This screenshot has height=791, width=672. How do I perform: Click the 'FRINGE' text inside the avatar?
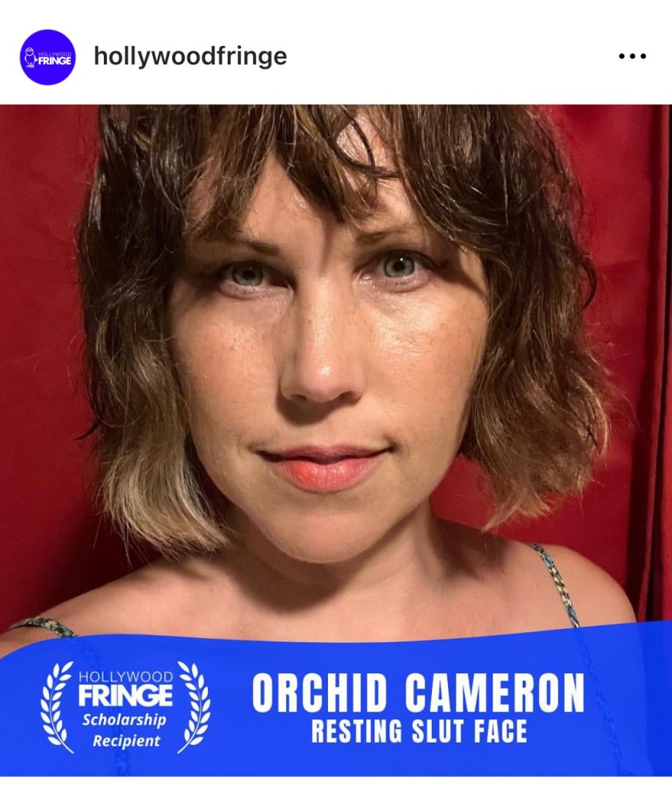point(55,61)
